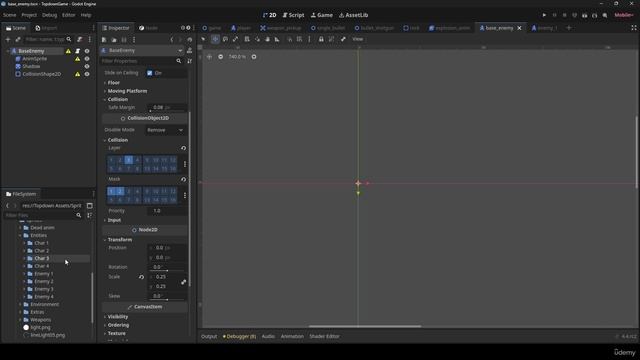
Task: Open the Mask bits three-dot options
Action: pyautogui.click(x=185, y=196)
